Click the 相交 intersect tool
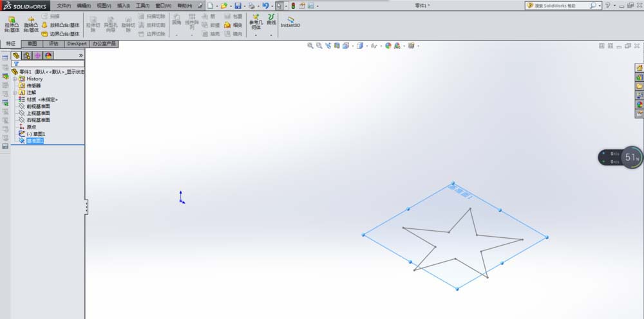 point(233,25)
